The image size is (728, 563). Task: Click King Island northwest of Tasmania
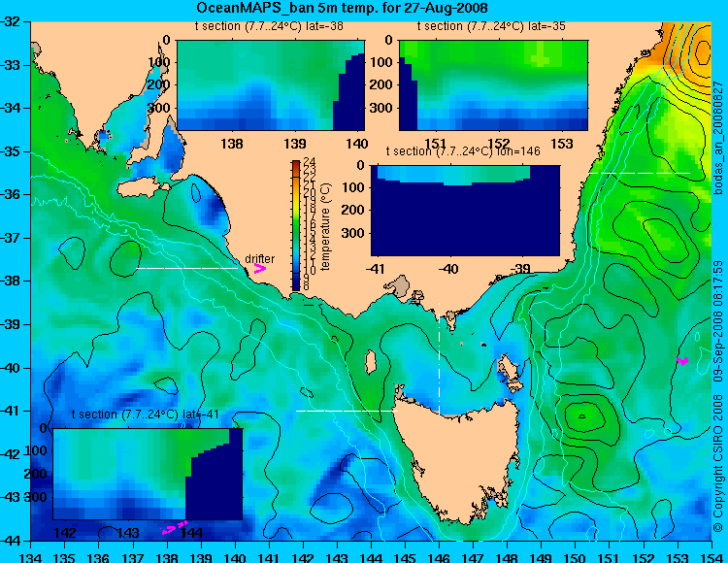(x=370, y=362)
